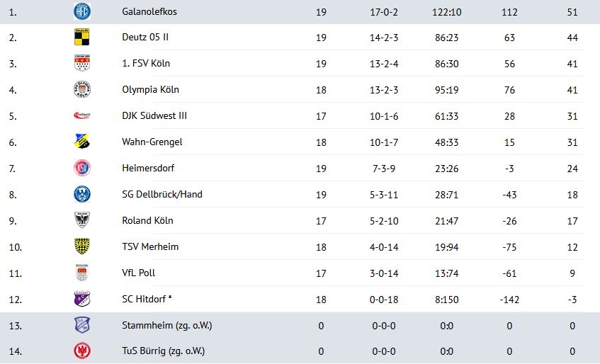This screenshot has height=364, width=600.
Task: Open the Stammheim shield logo
Action: tap(82, 325)
